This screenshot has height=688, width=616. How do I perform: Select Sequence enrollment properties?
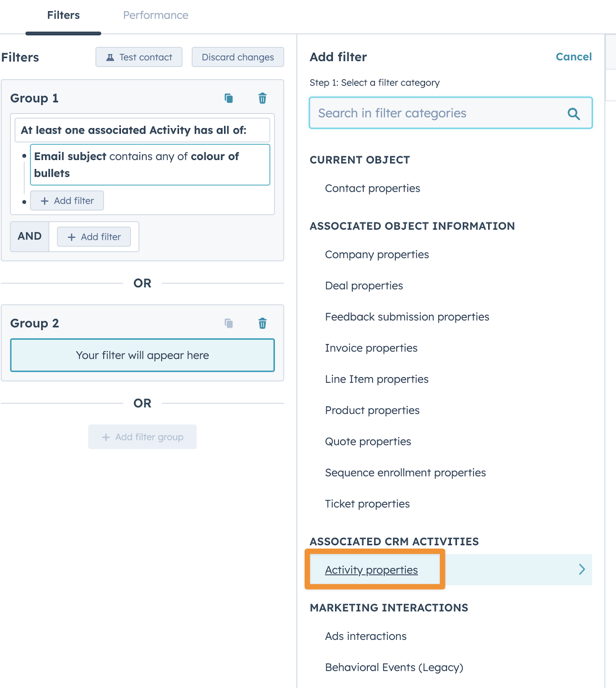(x=405, y=472)
